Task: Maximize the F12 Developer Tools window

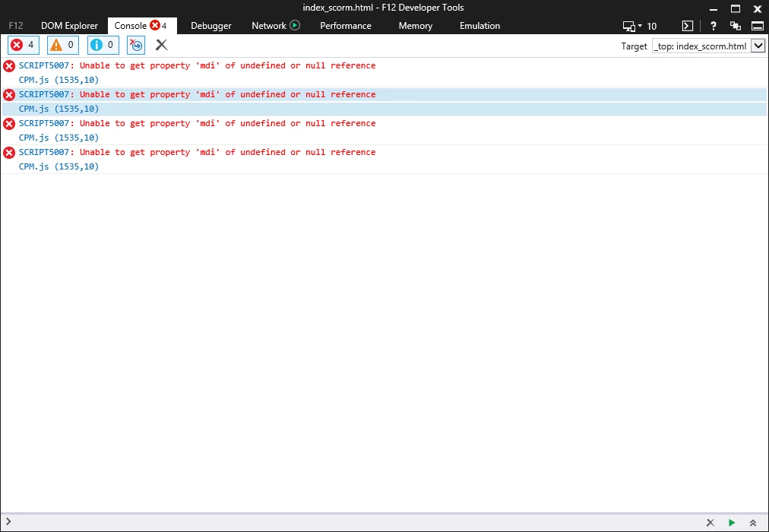Action: point(736,8)
